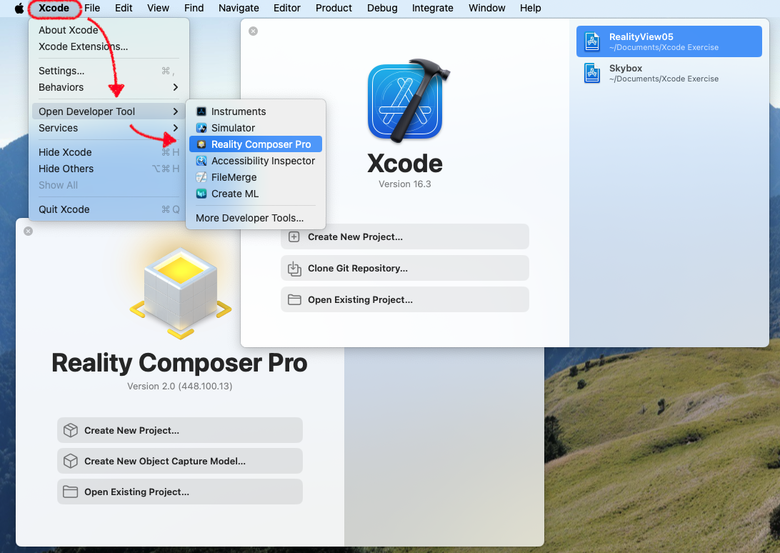The image size is (780, 553).
Task: Open the Edit menu
Action: [123, 8]
